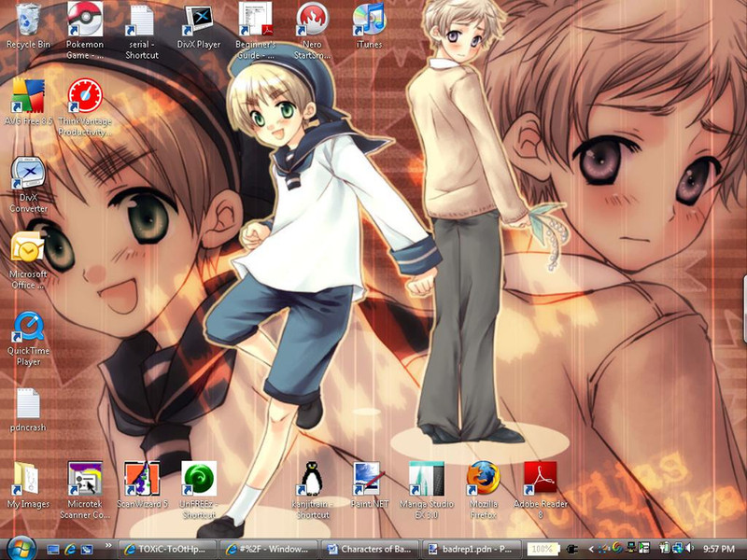Viewport: 747px width, 560px height.
Task: Switch to the #%2F - Window... taskbar button
Action: 269,549
